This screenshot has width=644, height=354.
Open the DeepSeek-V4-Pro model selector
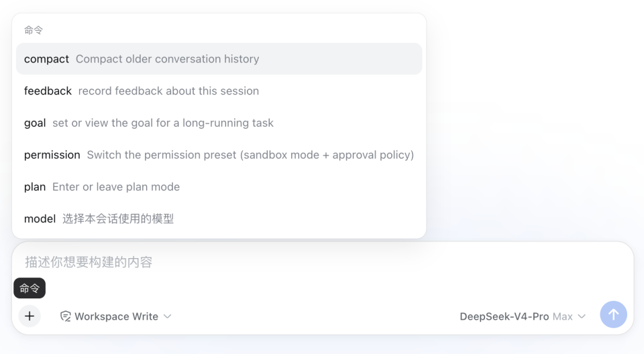[523, 316]
